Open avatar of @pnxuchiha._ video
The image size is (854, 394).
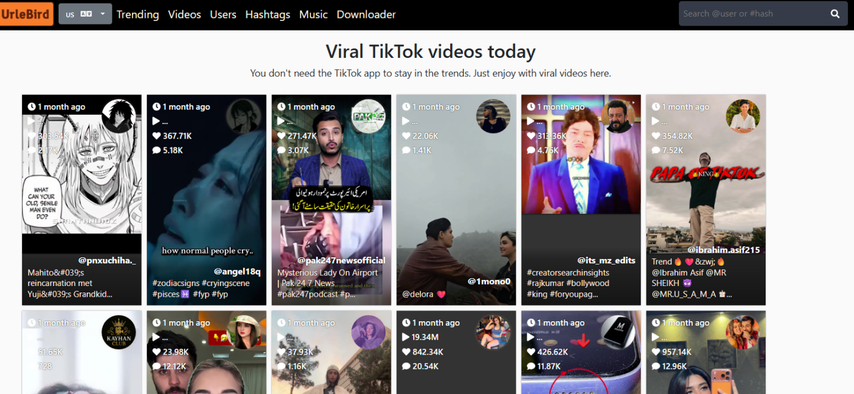pyautogui.click(x=119, y=116)
